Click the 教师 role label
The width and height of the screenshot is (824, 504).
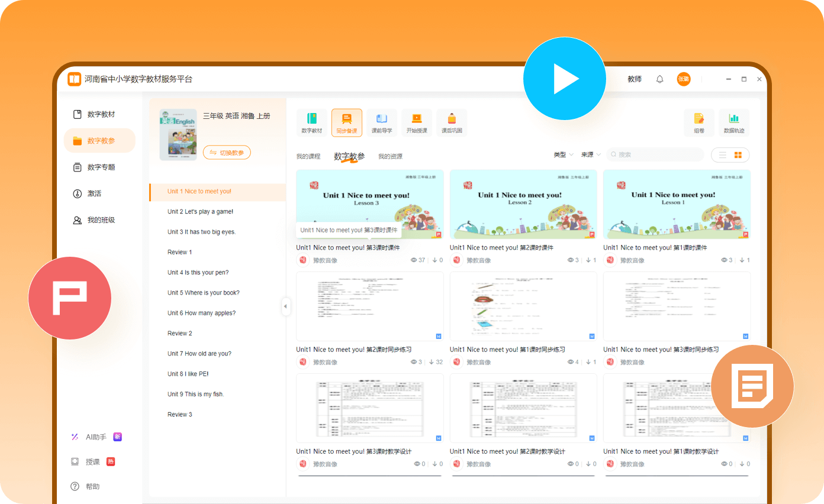(635, 79)
